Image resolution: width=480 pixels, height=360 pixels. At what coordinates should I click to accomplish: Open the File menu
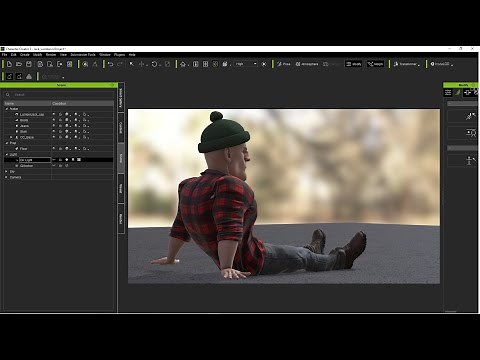coord(5,55)
